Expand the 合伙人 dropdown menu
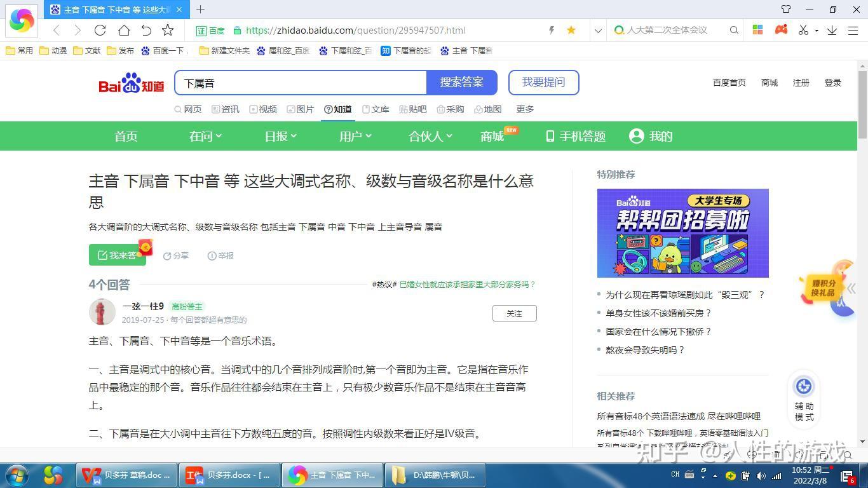This screenshot has width=868, height=488. (430, 136)
